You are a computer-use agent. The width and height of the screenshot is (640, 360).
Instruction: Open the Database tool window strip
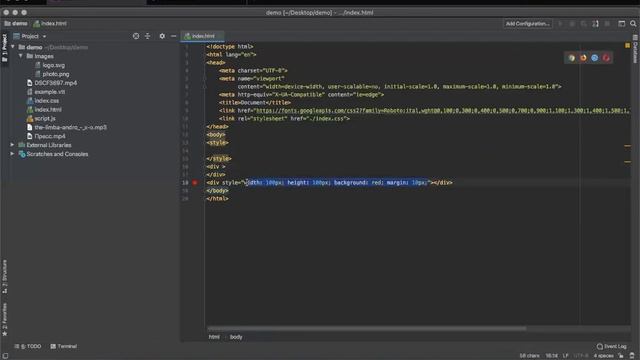(x=635, y=49)
